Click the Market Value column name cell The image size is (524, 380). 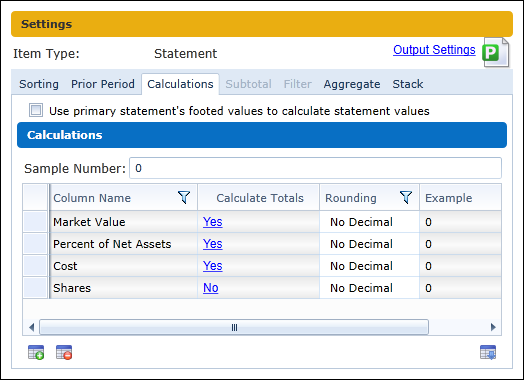pos(124,222)
